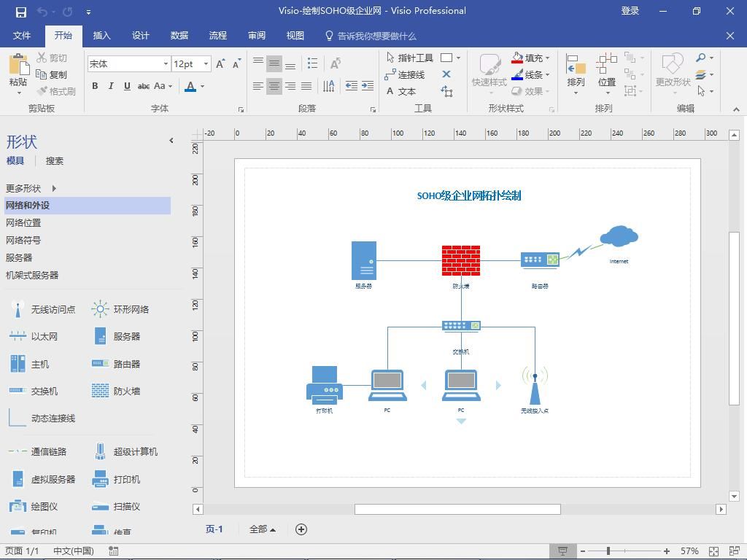Toggle align text right
Screen dimensions: 747x560
click(x=290, y=86)
